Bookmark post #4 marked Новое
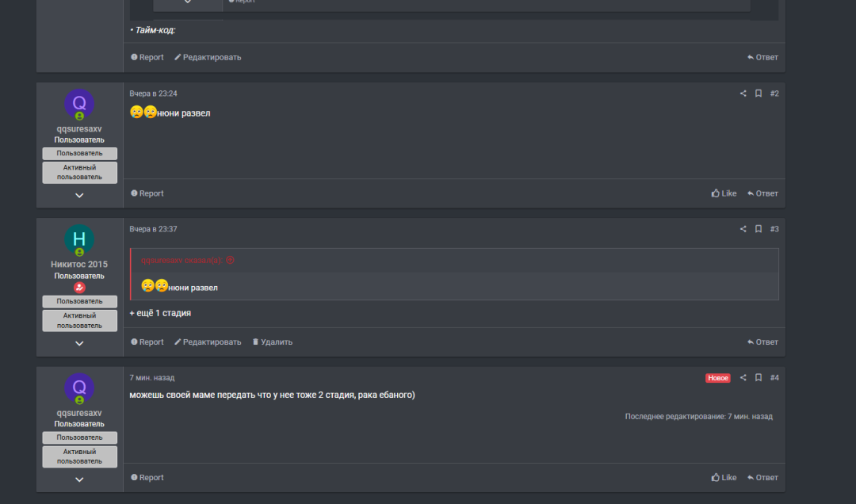Image resolution: width=856 pixels, height=504 pixels. tap(759, 378)
